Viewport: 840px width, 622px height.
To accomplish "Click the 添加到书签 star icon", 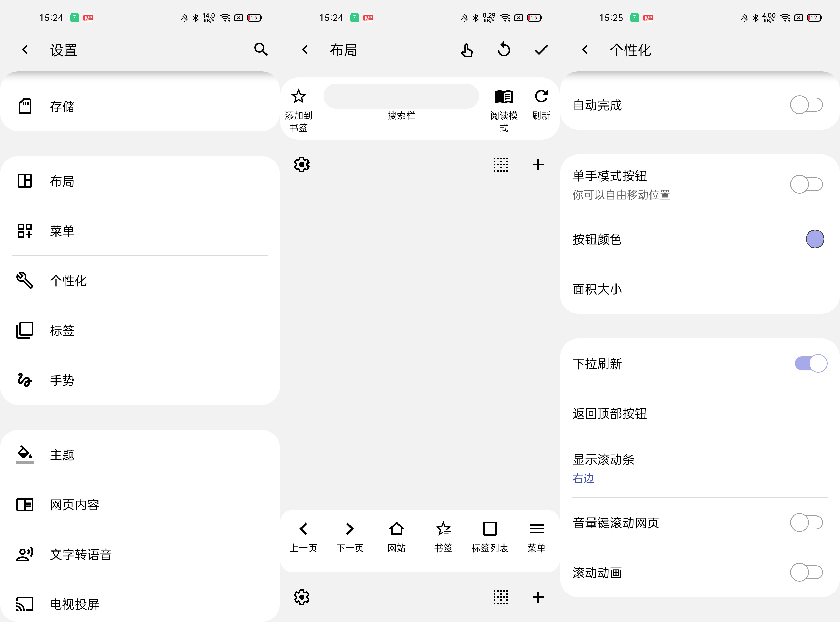I will [x=298, y=96].
